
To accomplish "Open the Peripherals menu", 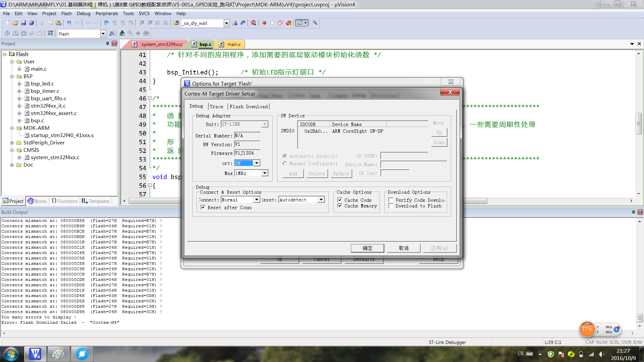I will [107, 13].
